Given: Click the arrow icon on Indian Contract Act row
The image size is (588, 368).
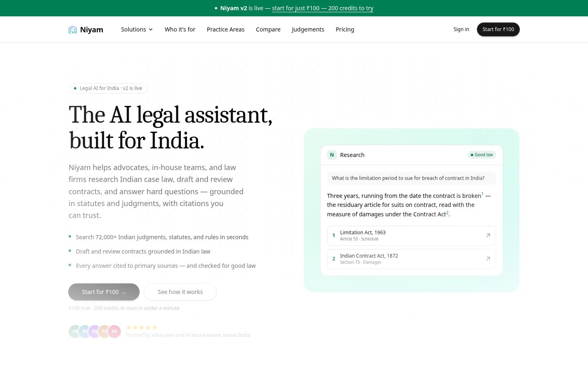Looking at the screenshot, I should [x=488, y=259].
